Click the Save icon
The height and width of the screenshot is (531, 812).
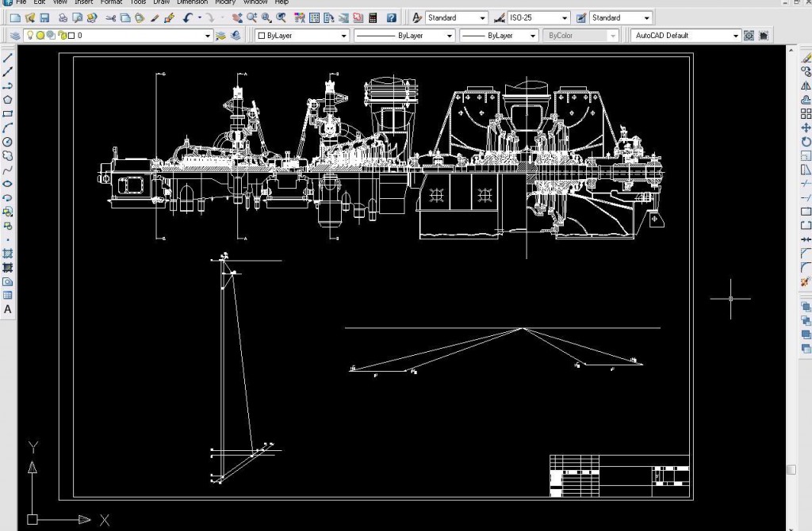pyautogui.click(x=44, y=18)
